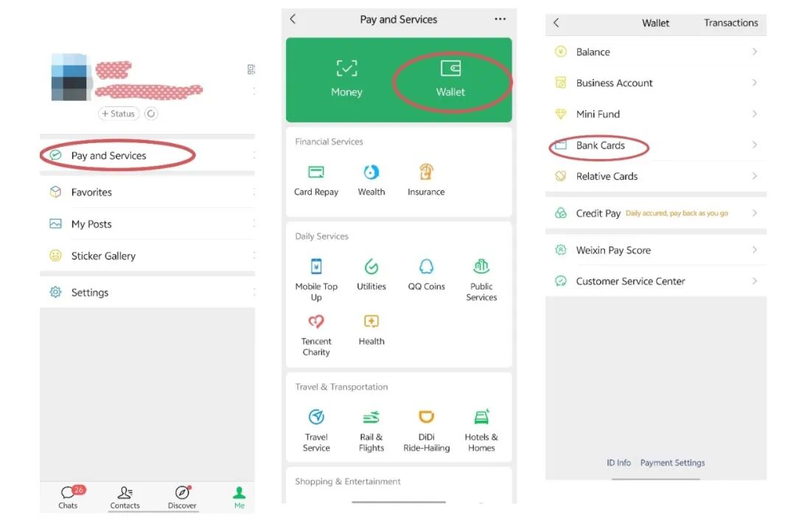This screenshot has height=532, width=796.
Task: Select the Insurance icon
Action: click(x=426, y=172)
